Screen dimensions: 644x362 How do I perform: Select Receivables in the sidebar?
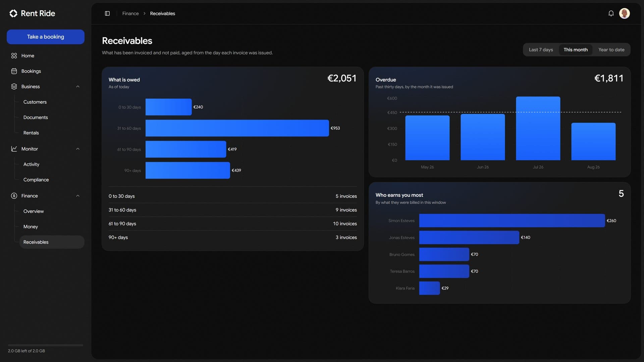(52, 242)
